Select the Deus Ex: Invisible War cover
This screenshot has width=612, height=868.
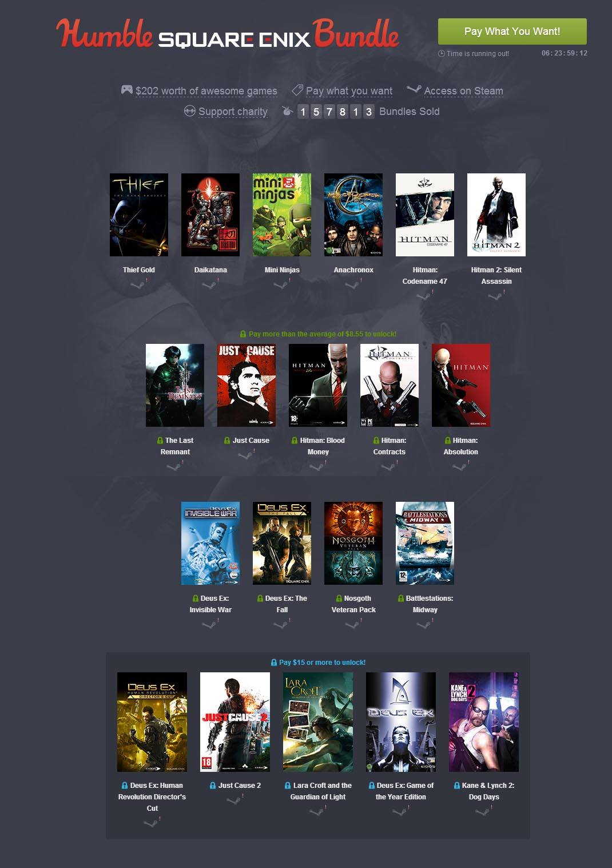[210, 543]
